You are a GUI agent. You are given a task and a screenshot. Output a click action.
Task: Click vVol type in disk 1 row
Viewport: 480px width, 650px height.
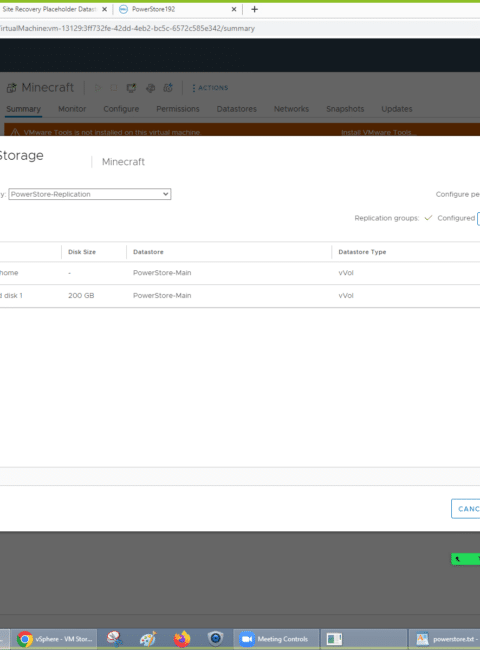(346, 296)
